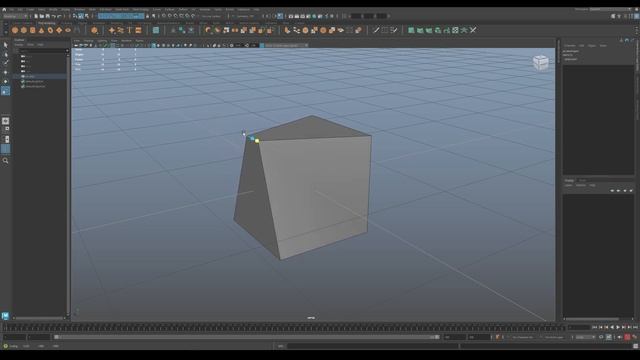Viewport: 640px width, 360px height.
Task: Open the Channels menu in Channel Box
Action: pyautogui.click(x=570, y=46)
